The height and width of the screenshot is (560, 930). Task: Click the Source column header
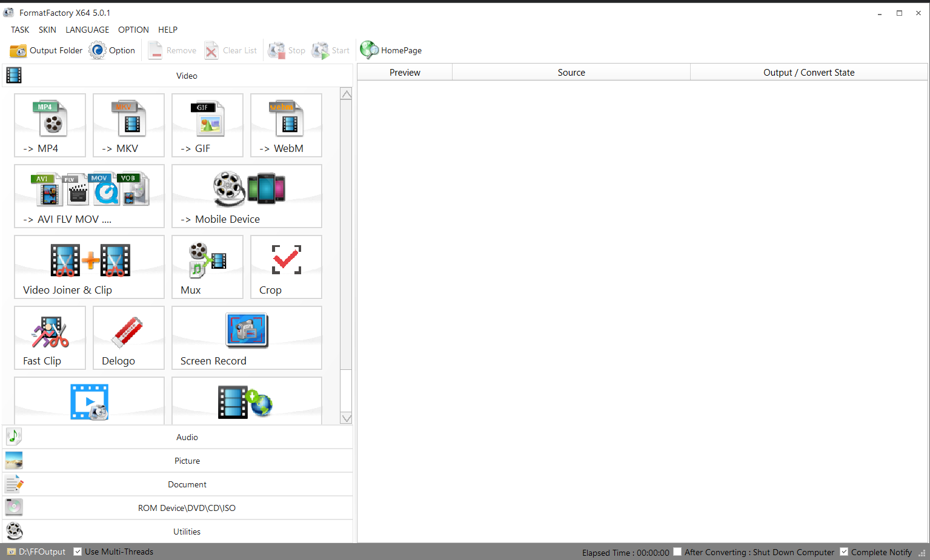tap(571, 72)
